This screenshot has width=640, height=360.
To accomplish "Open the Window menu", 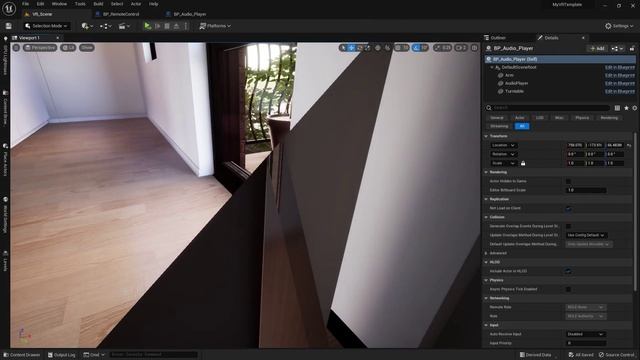I will pyautogui.click(x=59, y=4).
